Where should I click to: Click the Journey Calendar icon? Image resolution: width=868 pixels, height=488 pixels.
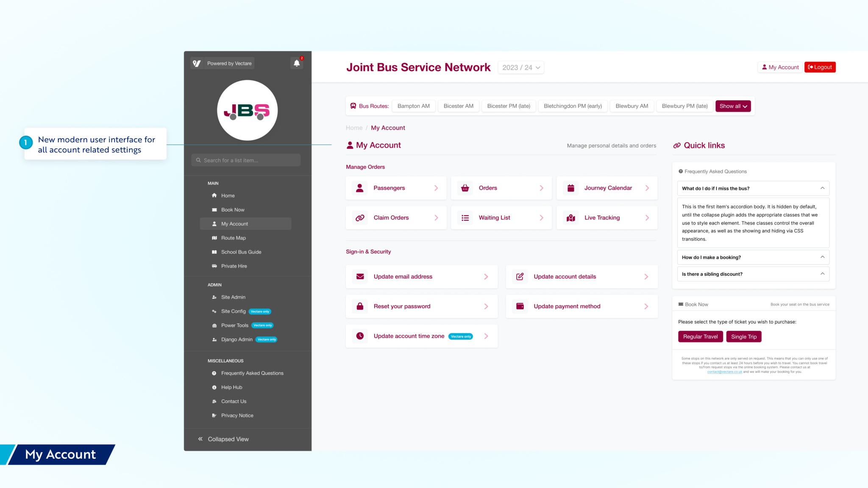click(x=570, y=188)
